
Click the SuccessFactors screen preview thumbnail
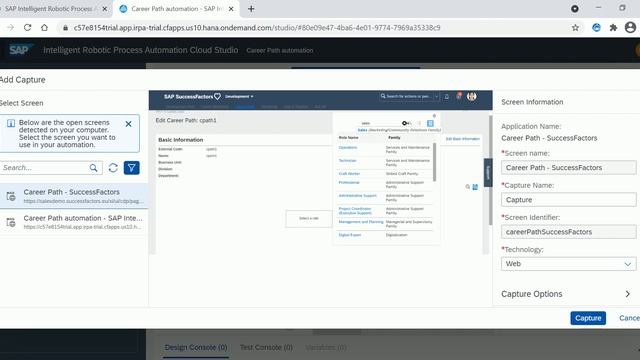pyautogui.click(x=320, y=172)
